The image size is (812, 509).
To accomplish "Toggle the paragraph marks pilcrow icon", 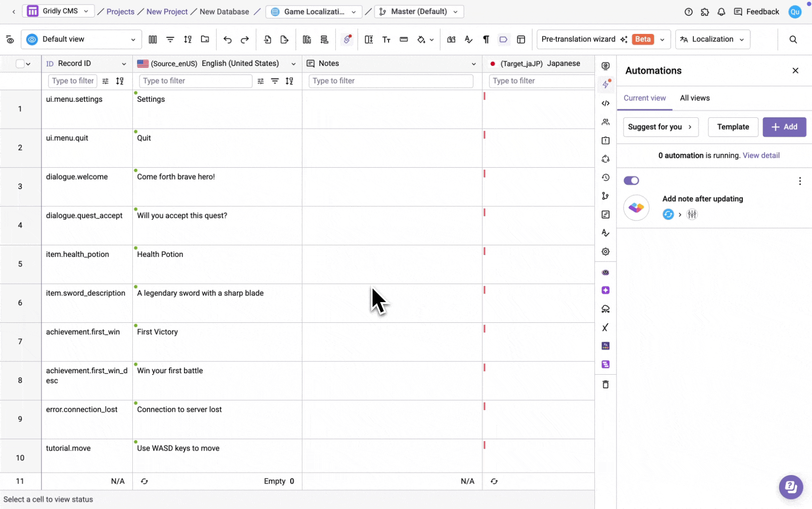I will point(486,40).
